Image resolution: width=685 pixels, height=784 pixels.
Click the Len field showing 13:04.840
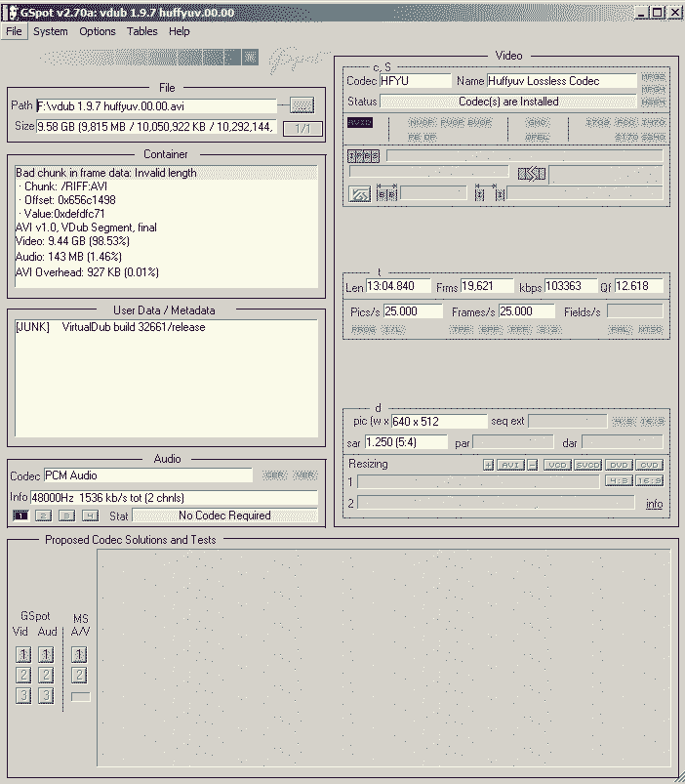[398, 286]
